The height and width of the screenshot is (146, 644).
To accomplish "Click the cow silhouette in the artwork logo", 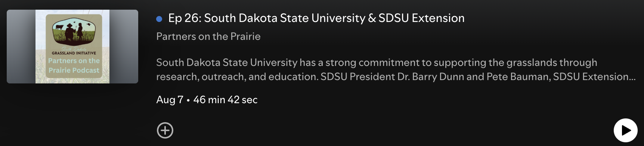I will point(59,27).
